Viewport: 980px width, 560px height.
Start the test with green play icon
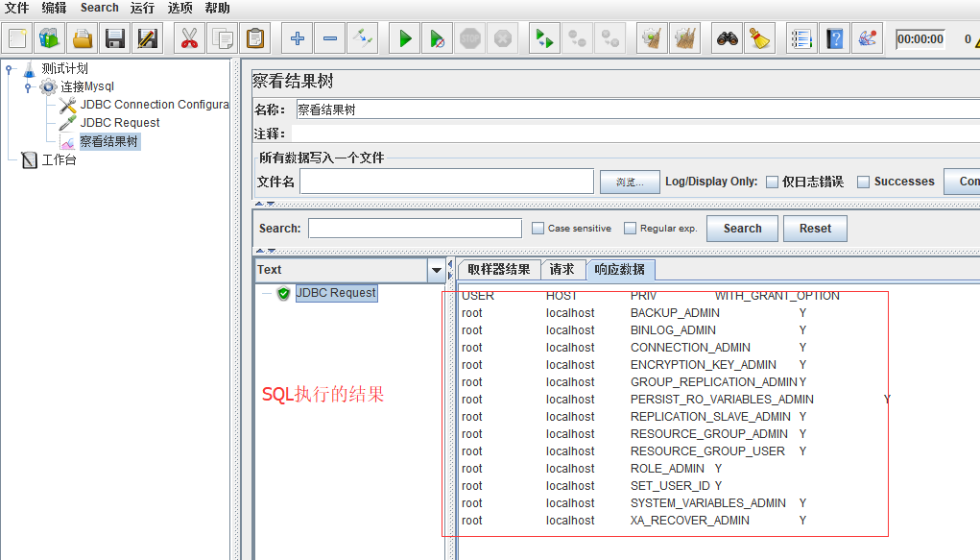405,38
